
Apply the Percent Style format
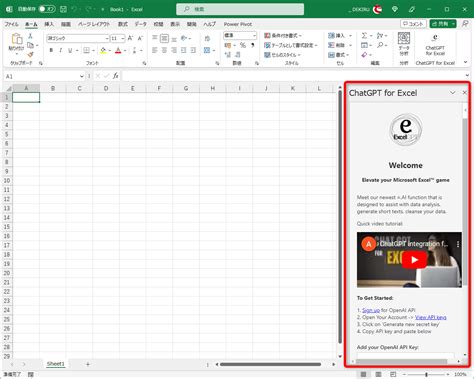pyautogui.click(x=243, y=45)
